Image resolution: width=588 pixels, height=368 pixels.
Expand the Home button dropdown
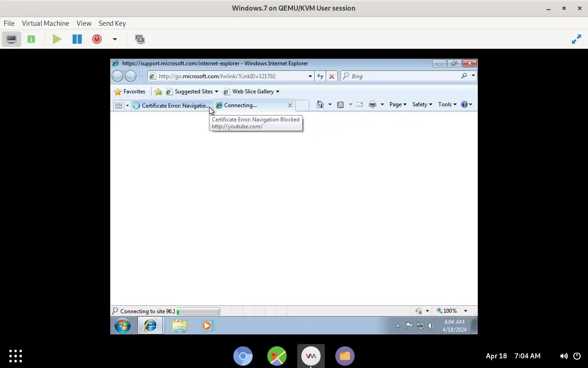point(330,104)
